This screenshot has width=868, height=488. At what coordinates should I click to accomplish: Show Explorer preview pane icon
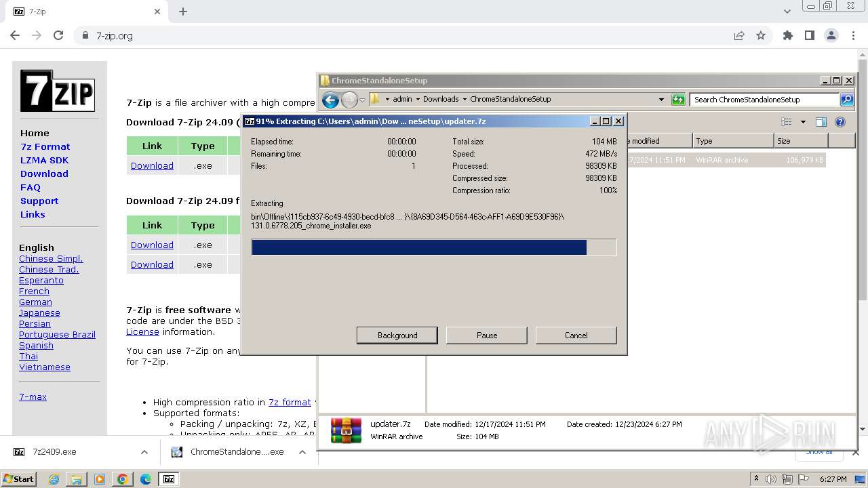coord(821,122)
